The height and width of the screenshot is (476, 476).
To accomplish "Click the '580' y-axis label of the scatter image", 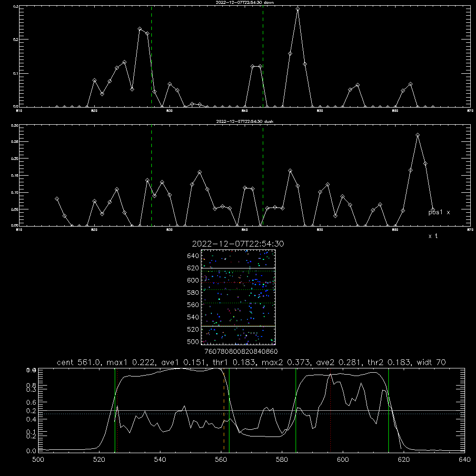I will (193, 293).
